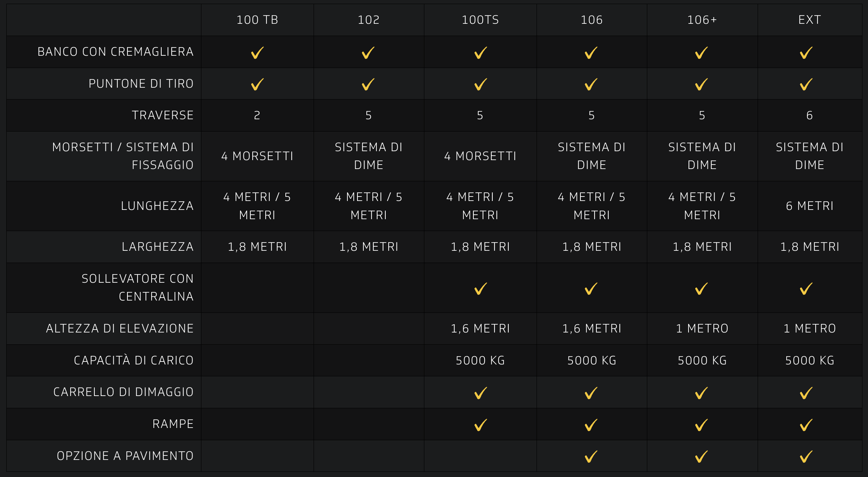Click the 6 METRI length cell
The height and width of the screenshot is (477, 868).
point(809,206)
